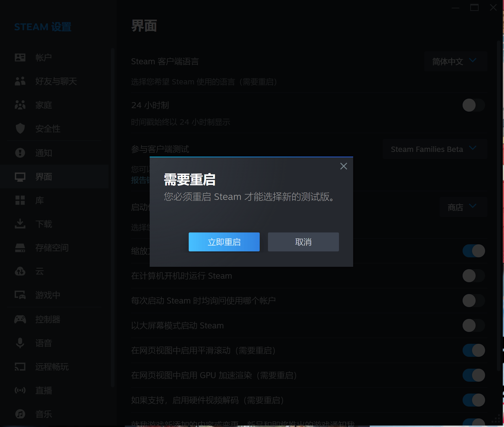Open the 商店 startup location dropdown

463,207
